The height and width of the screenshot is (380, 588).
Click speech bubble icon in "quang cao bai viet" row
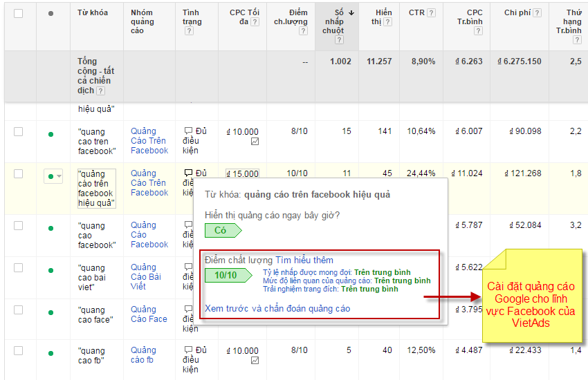click(188, 267)
